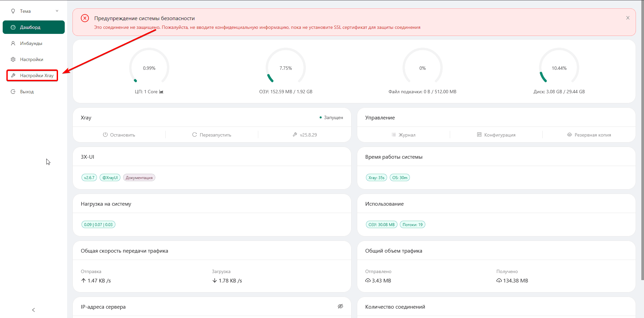
Task: Select the Настройки menu item
Action: click(x=32, y=59)
